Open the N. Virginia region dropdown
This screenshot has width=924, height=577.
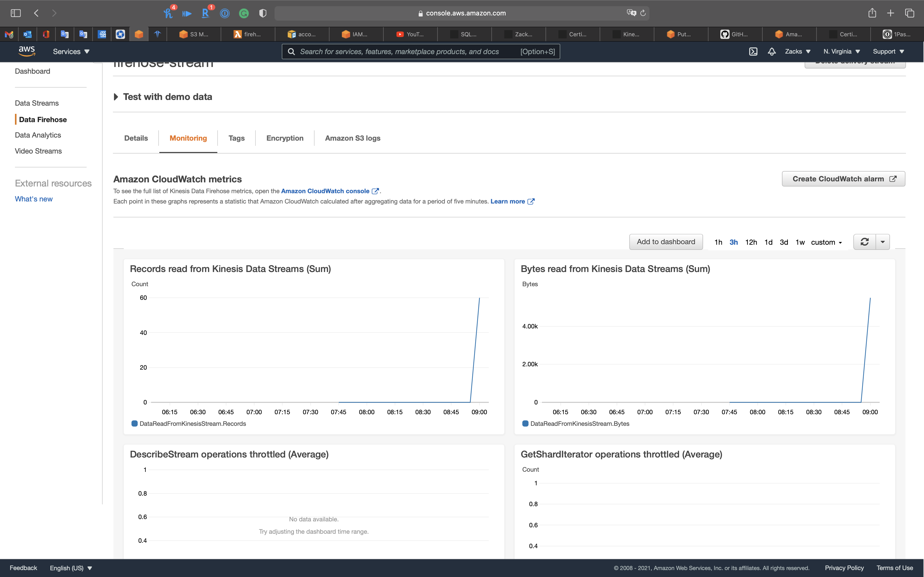841,52
